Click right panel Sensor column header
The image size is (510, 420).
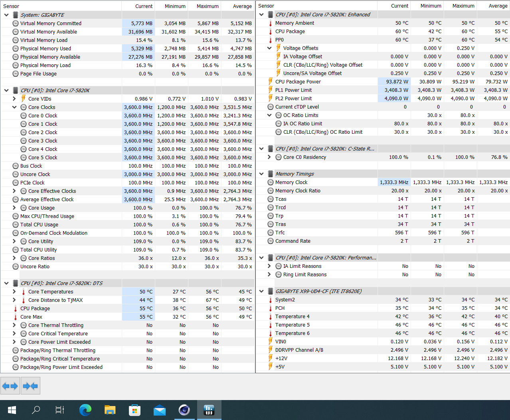(x=317, y=6)
